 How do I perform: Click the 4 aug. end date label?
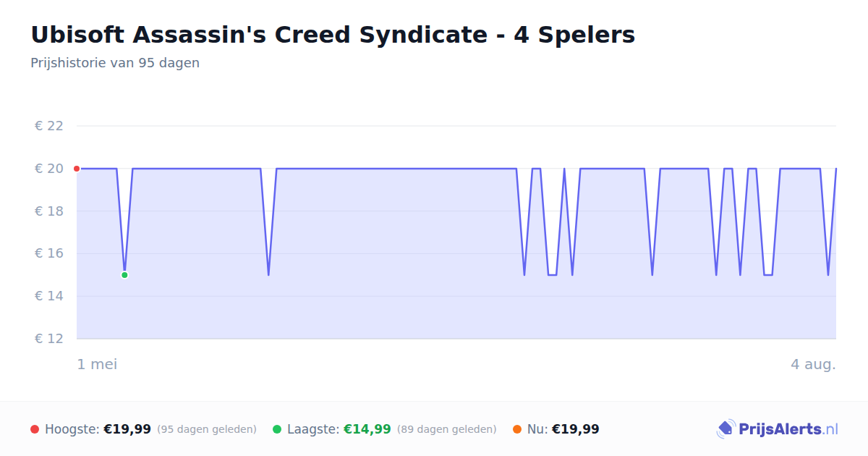point(813,364)
